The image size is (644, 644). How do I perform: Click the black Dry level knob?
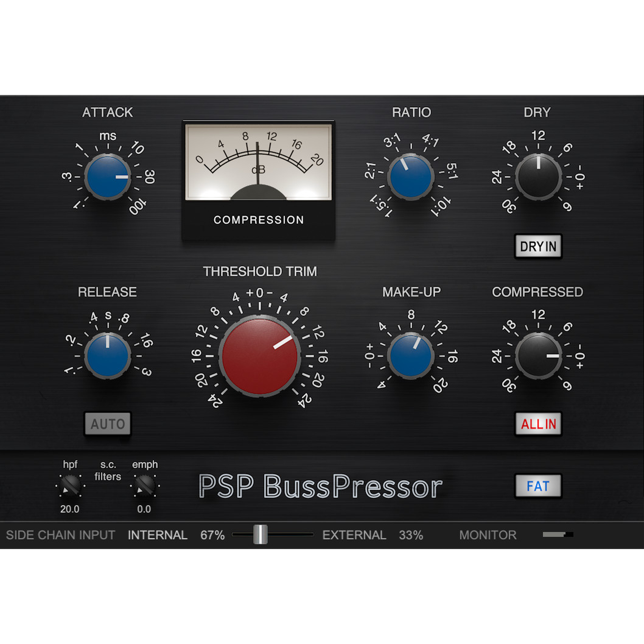coord(538,177)
